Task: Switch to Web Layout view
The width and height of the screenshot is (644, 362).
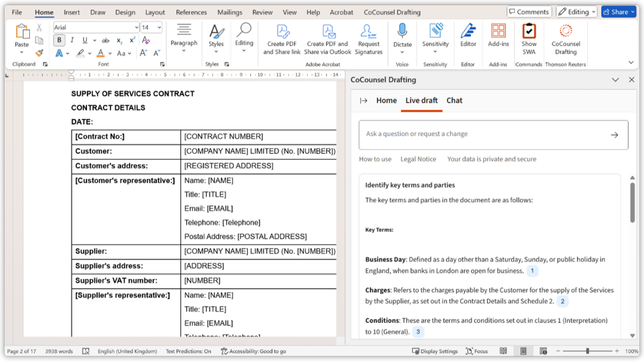Action: click(x=543, y=351)
